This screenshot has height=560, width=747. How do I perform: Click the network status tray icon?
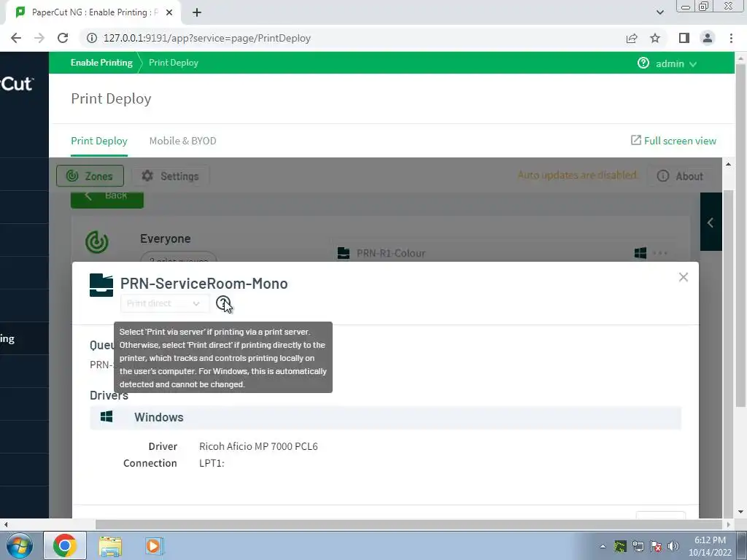[x=638, y=546]
